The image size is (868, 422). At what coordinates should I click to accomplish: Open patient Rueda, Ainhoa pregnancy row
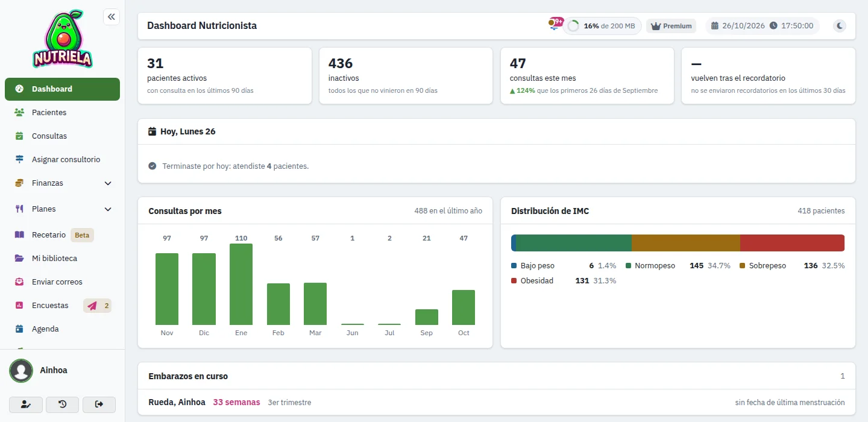tap(497, 402)
